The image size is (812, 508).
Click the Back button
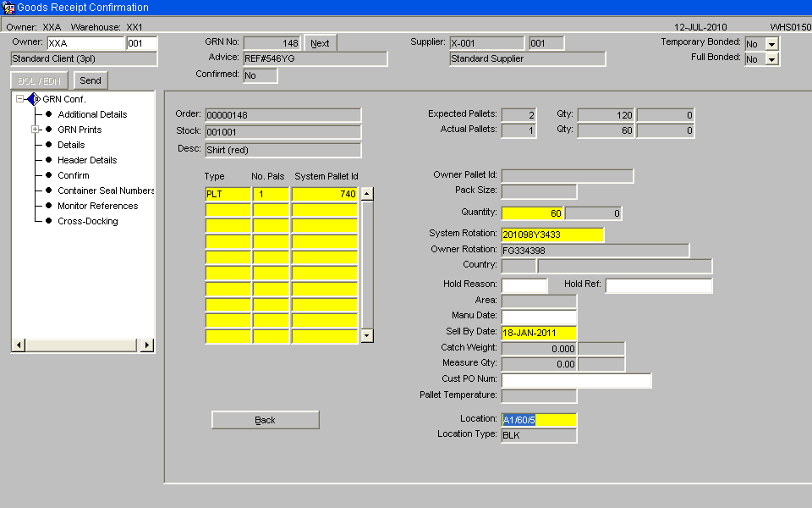(x=265, y=420)
